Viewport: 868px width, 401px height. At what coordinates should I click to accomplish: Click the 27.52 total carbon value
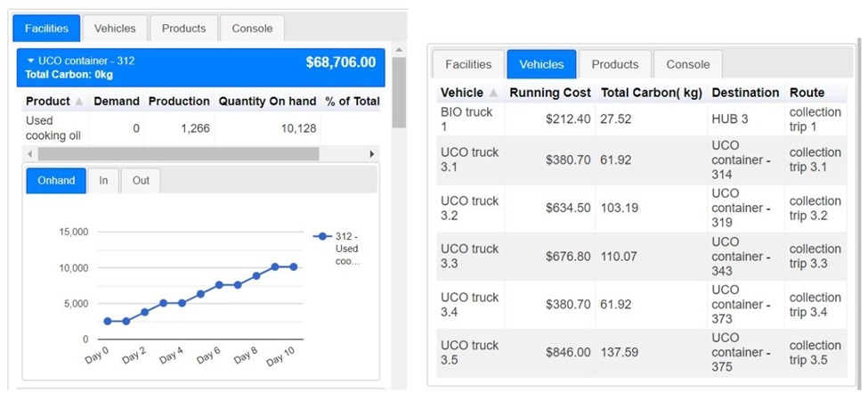click(615, 119)
